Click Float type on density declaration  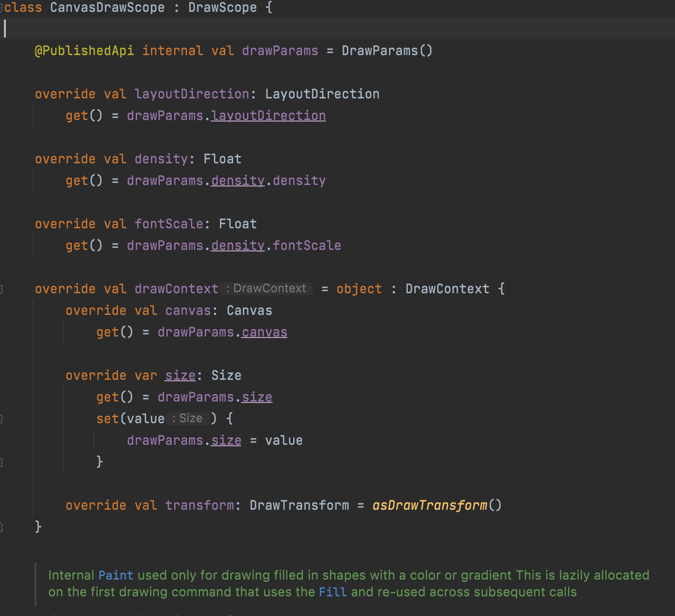pos(222,159)
